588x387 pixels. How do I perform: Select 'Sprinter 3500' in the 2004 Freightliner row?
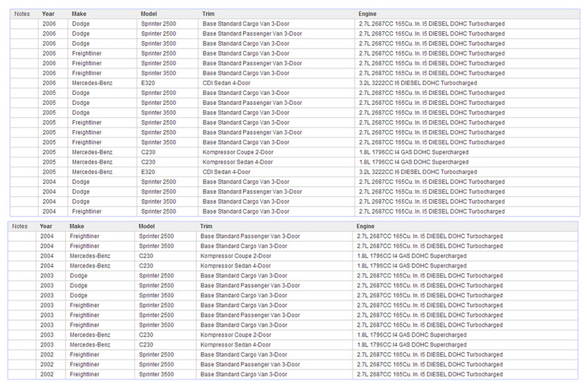(156, 246)
